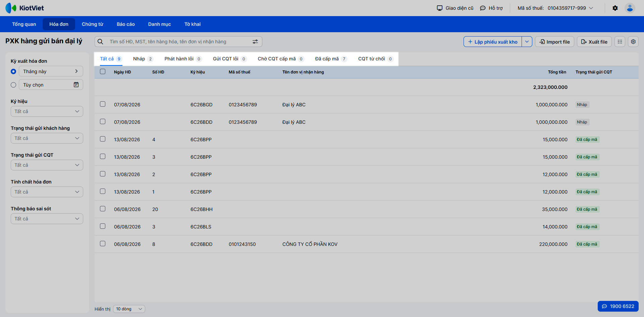The width and height of the screenshot is (644, 317).
Task: Check row with ký hiệu 6C26BGD
Action: (x=103, y=104)
